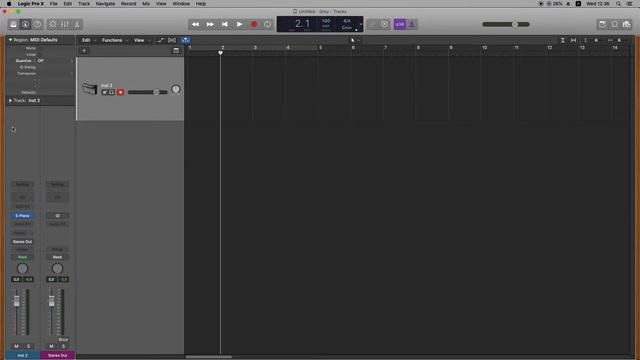640x360 pixels.
Task: Click the Global Tracks button
Action: pyautogui.click(x=176, y=51)
